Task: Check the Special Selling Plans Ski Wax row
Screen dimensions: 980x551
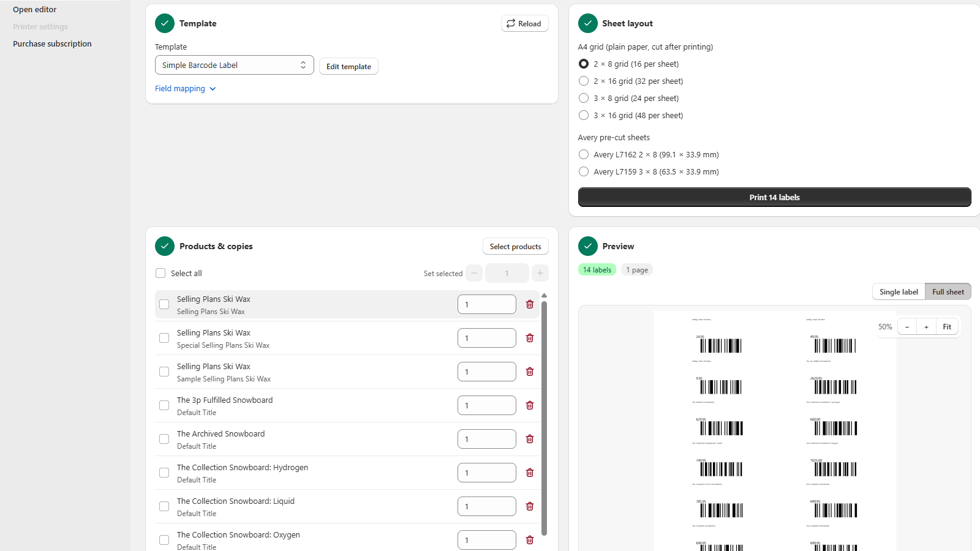Action: tap(164, 338)
